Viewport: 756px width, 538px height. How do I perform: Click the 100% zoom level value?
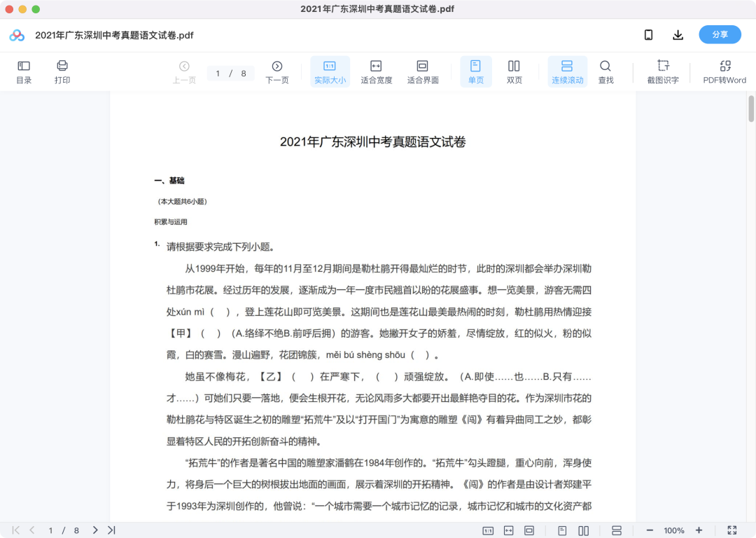click(x=673, y=531)
